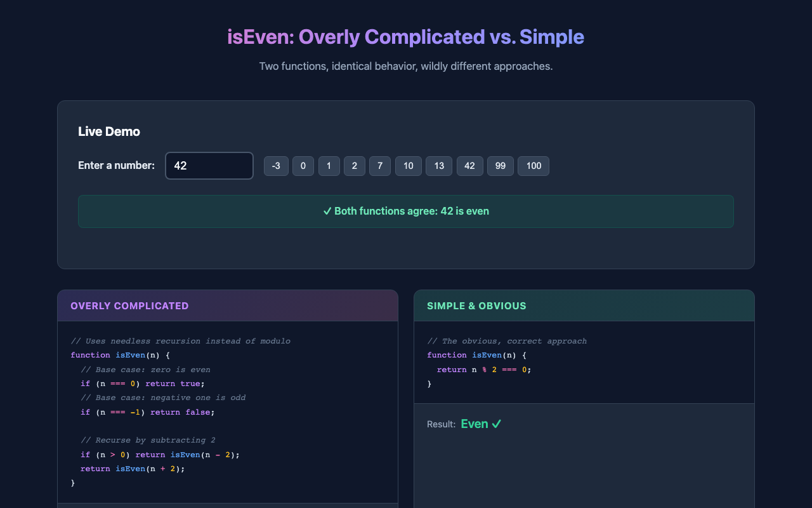Image resolution: width=812 pixels, height=508 pixels.
Task: Click the 100 preset number button
Action: pos(534,166)
